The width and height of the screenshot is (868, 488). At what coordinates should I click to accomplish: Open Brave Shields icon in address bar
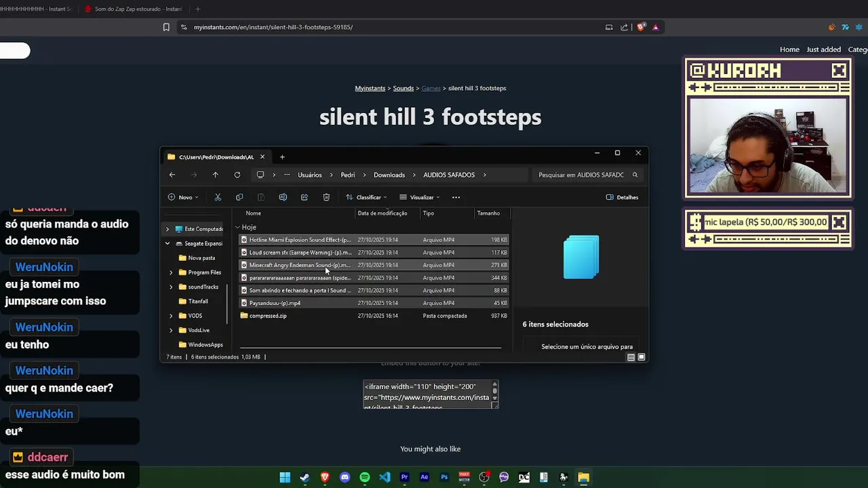[x=641, y=27]
